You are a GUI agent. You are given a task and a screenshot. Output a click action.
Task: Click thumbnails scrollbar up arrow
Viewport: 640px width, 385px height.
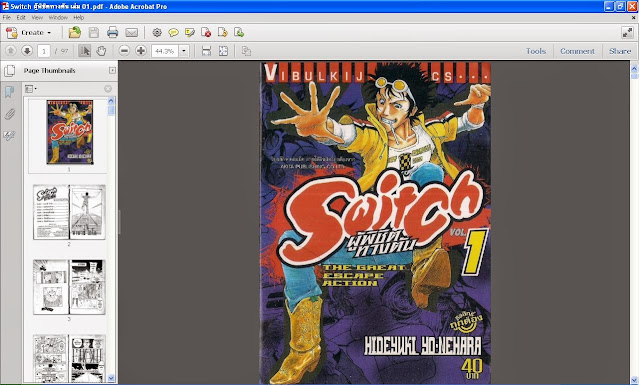tap(111, 100)
